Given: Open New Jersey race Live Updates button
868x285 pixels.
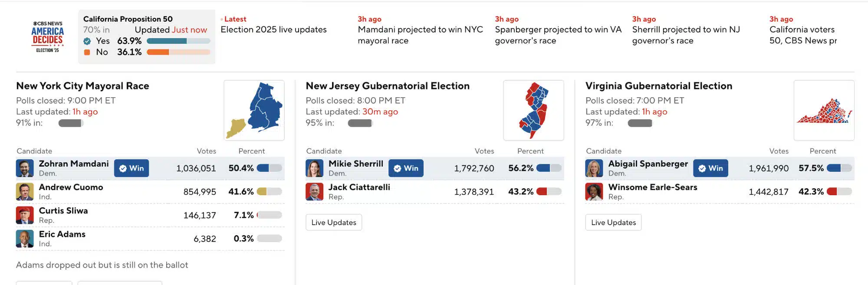Looking at the screenshot, I should (x=334, y=222).
